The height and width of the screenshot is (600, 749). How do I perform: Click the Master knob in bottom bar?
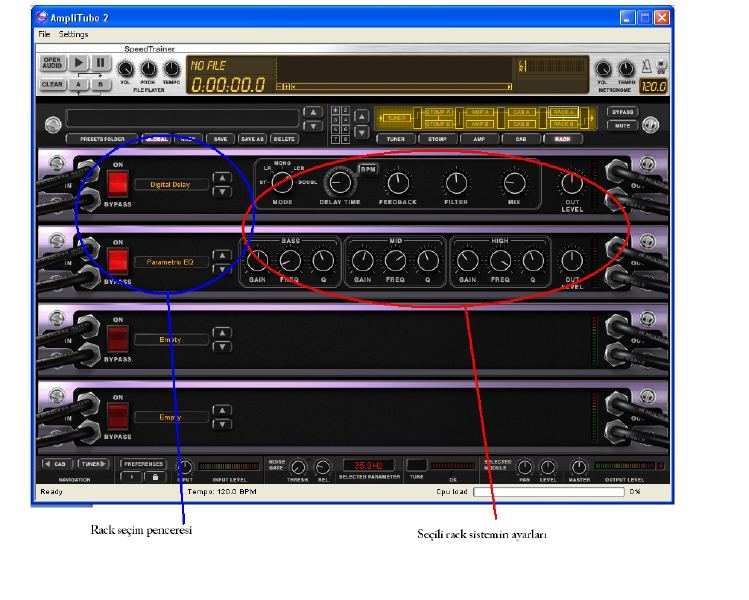578,467
